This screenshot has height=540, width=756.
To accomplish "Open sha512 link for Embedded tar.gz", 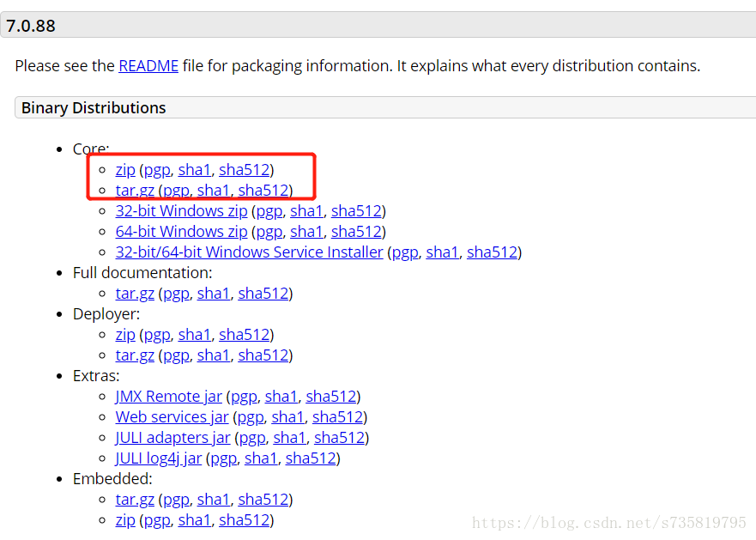I will (263, 500).
